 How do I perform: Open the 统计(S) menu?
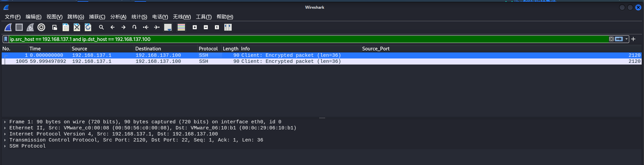tap(139, 17)
